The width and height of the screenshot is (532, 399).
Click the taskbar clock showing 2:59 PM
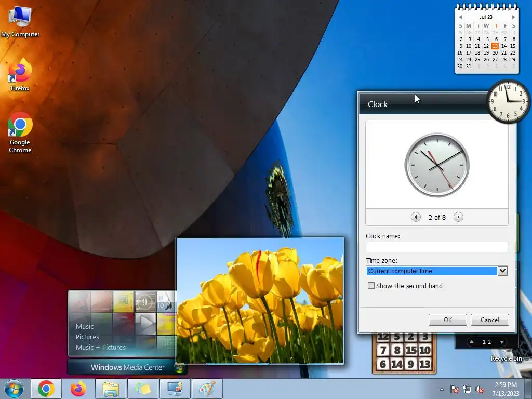(506, 389)
